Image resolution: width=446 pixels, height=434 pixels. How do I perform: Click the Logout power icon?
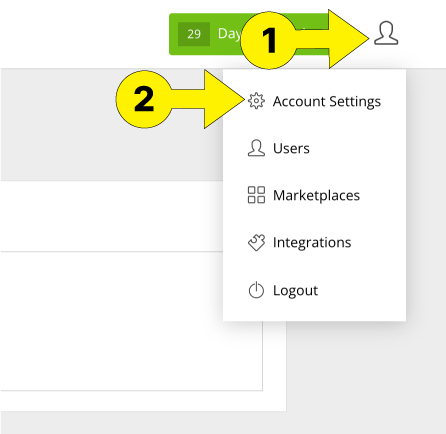pyautogui.click(x=256, y=290)
